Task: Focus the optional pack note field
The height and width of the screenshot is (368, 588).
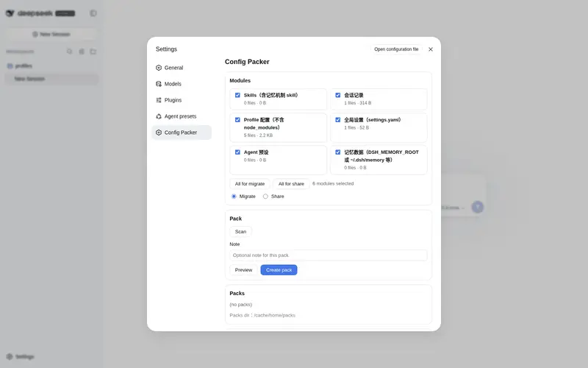Action: pyautogui.click(x=328, y=255)
